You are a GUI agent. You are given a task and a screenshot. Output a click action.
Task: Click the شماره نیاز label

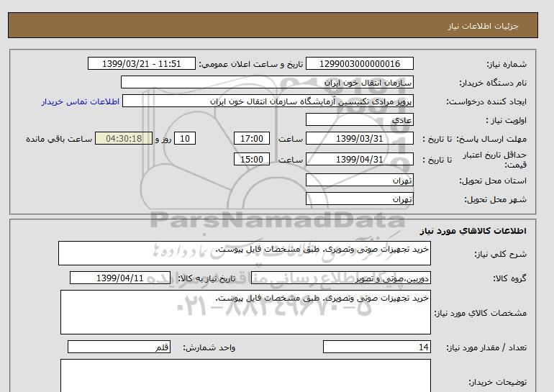[507, 64]
